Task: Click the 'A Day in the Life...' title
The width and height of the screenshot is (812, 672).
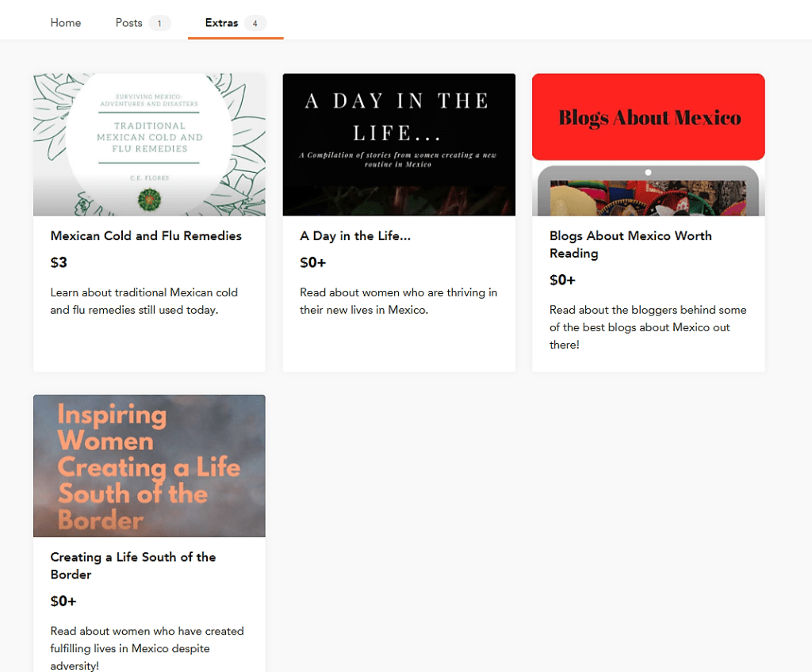Action: 355,236
